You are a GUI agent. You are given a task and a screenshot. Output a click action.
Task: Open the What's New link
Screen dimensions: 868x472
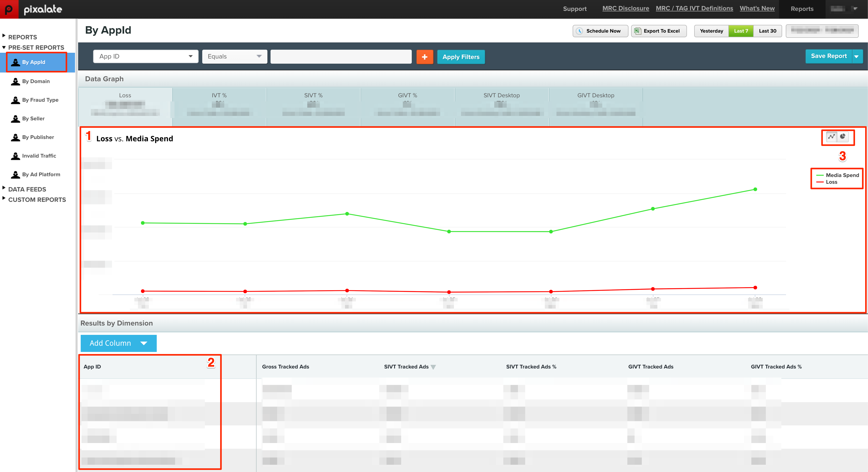(x=757, y=9)
